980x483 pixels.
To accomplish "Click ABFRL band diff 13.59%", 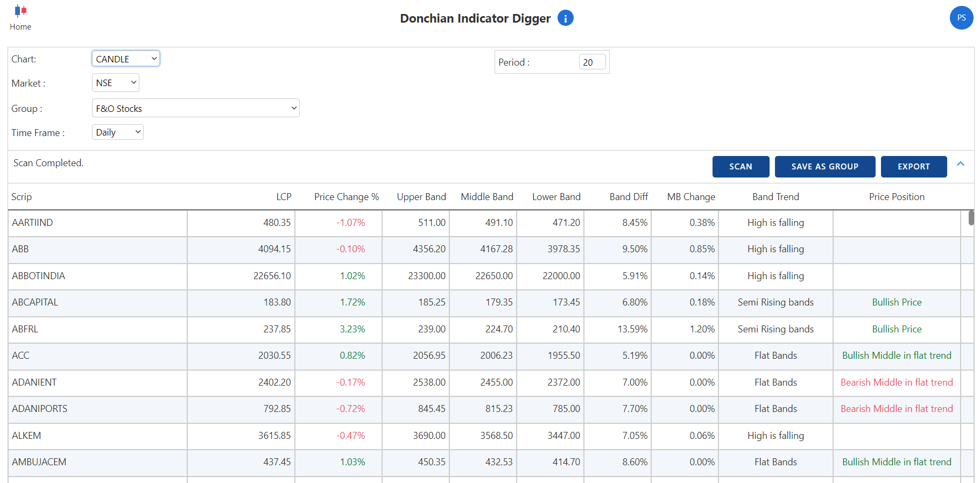I will click(x=632, y=329).
